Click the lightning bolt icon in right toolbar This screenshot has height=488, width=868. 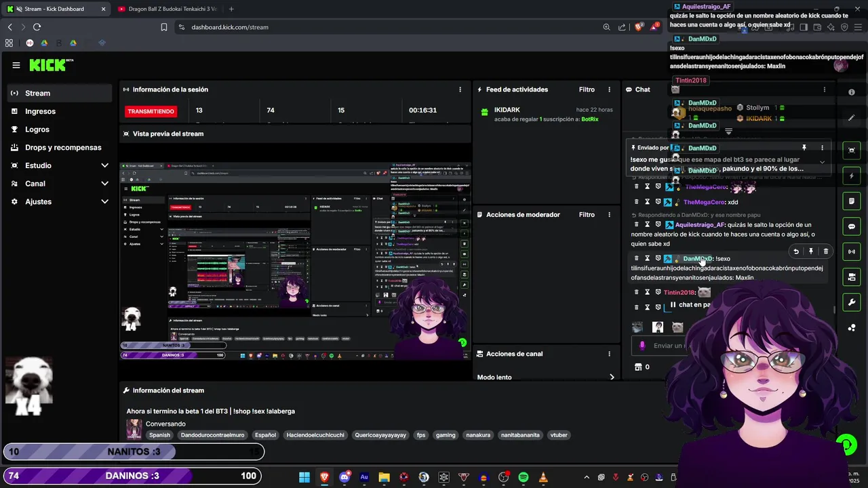pos(852,176)
